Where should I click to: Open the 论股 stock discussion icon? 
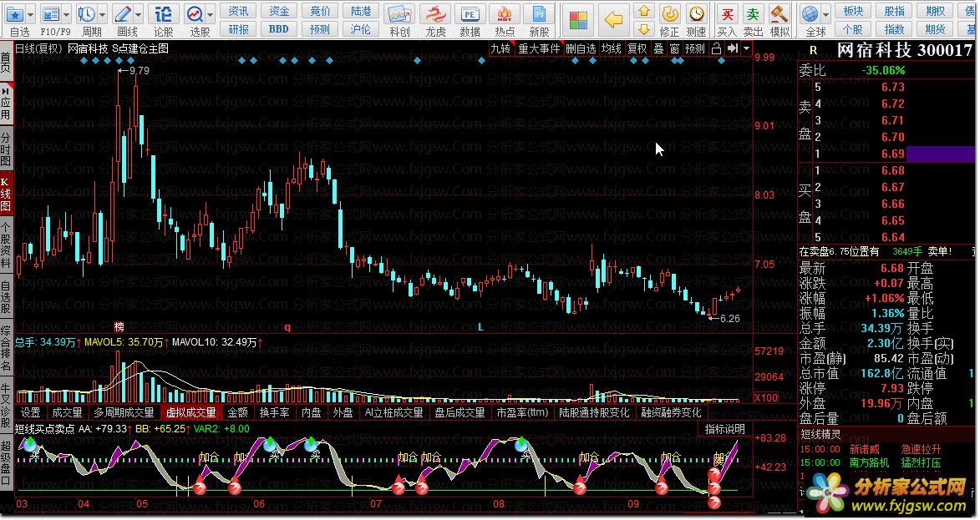(x=163, y=14)
